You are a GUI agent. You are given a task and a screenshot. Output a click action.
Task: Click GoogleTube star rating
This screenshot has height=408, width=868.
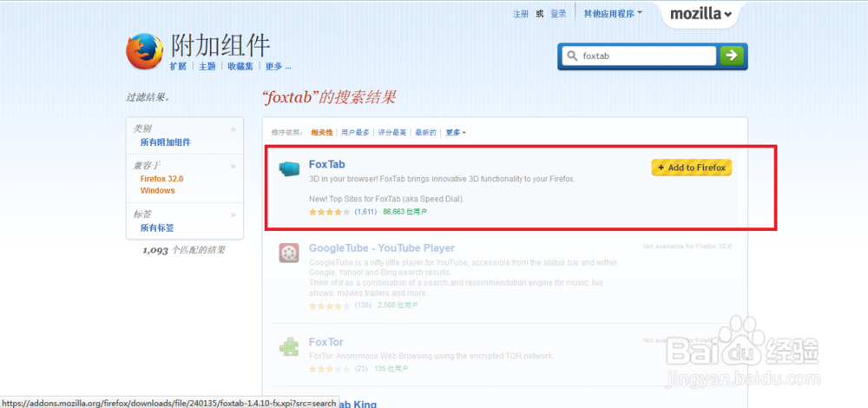[x=329, y=306]
